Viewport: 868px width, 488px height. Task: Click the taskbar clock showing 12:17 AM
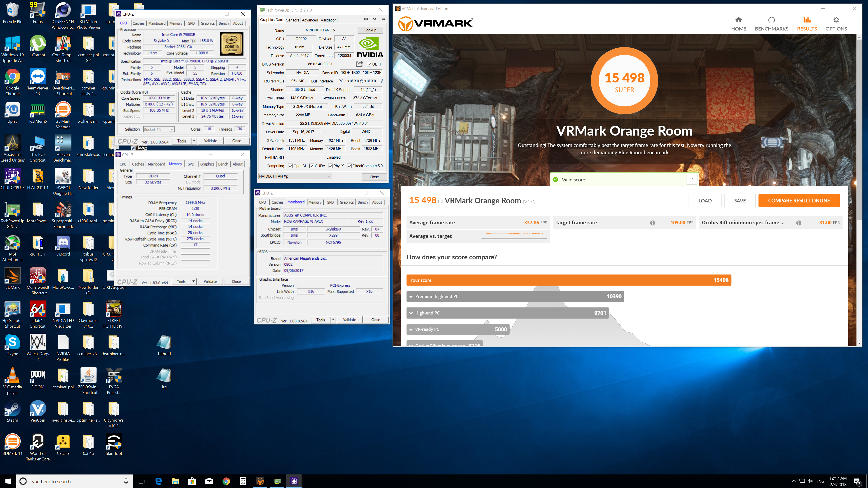(838, 481)
